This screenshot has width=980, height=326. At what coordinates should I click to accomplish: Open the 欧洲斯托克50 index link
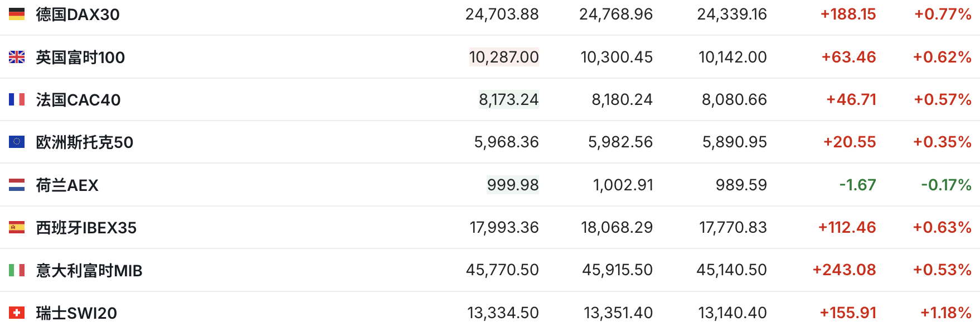click(x=84, y=142)
